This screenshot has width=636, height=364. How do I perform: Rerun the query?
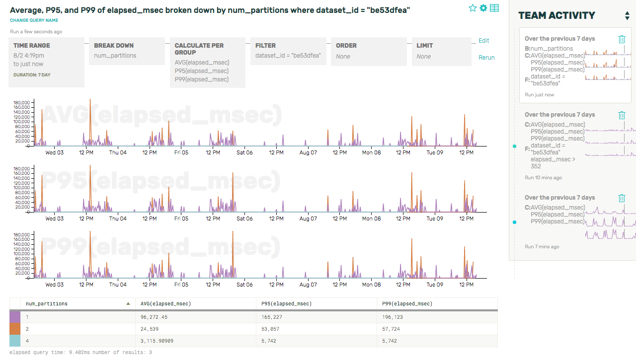[486, 58]
